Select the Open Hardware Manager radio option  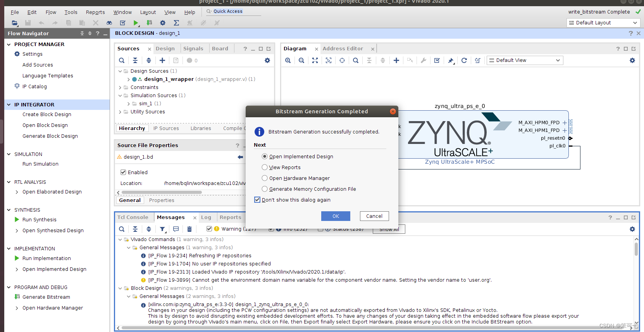(265, 178)
